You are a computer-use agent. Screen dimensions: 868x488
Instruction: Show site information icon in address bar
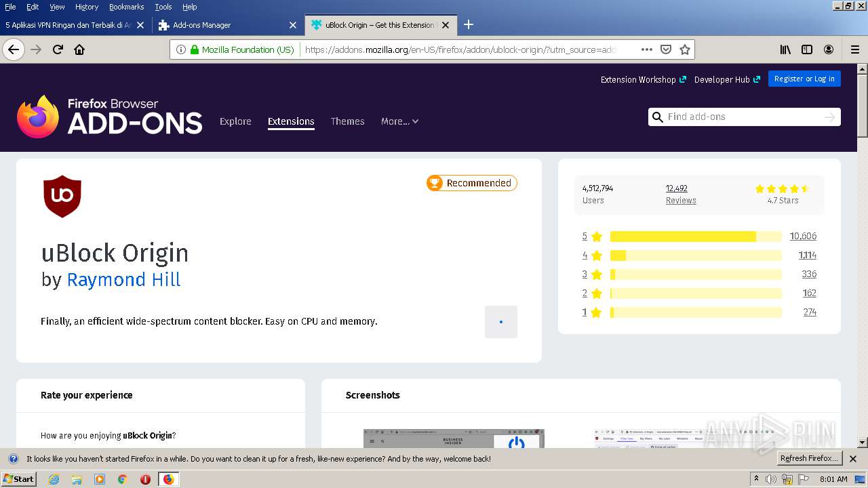(180, 49)
